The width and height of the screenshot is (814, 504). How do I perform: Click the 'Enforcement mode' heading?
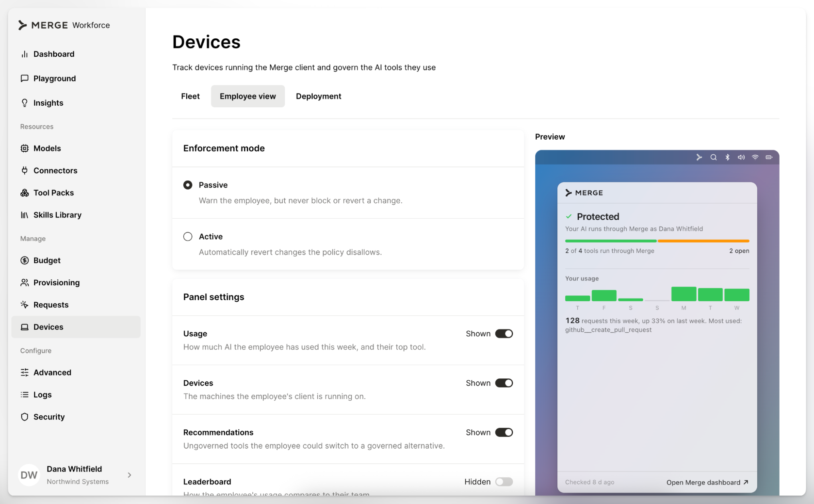(x=224, y=148)
